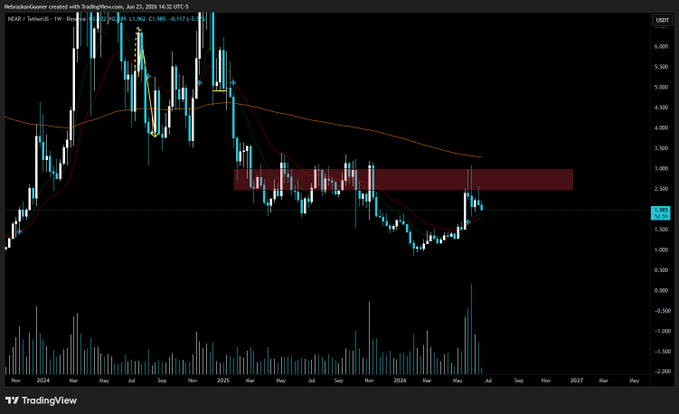This screenshot has height=414, width=679.
Task: Click the 2.500 price axis label
Action: click(x=661, y=189)
